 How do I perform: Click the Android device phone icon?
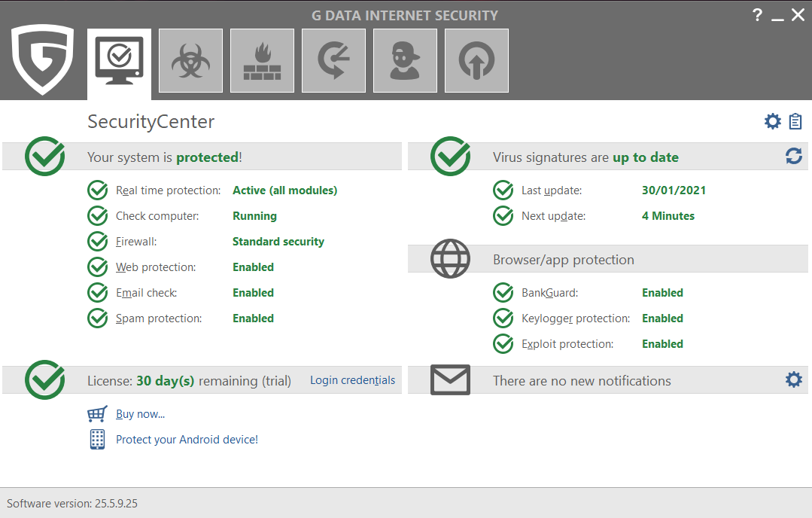pos(97,439)
